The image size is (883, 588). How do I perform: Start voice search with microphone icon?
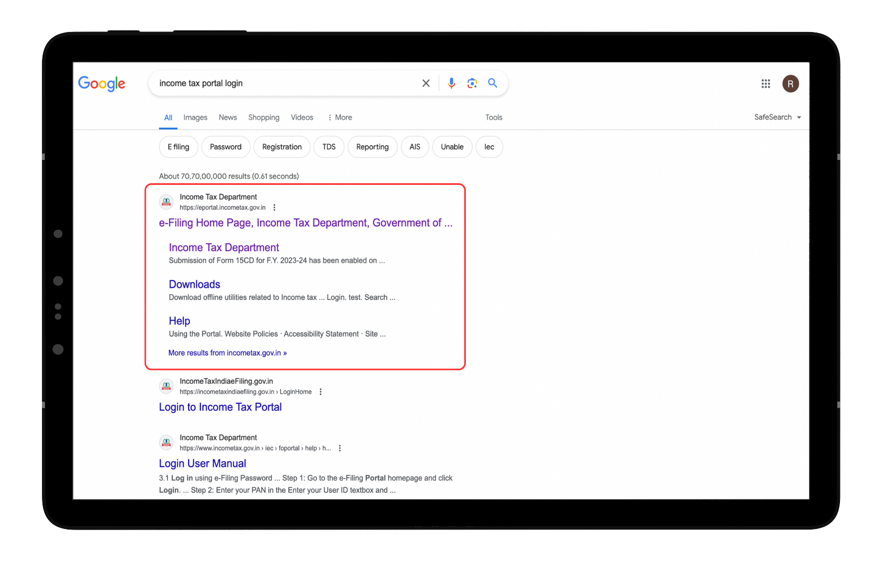point(451,83)
